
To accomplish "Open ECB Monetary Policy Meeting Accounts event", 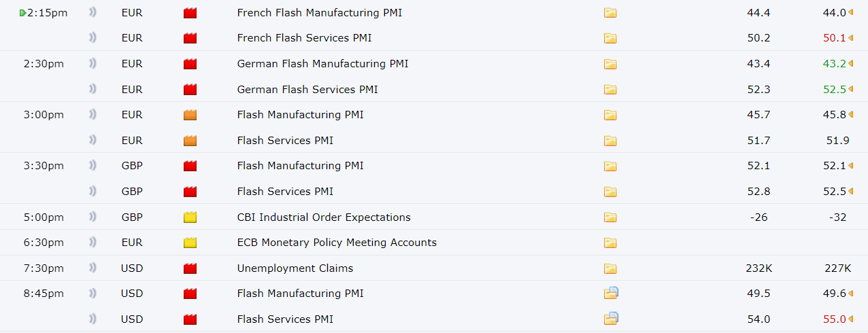I will [337, 243].
